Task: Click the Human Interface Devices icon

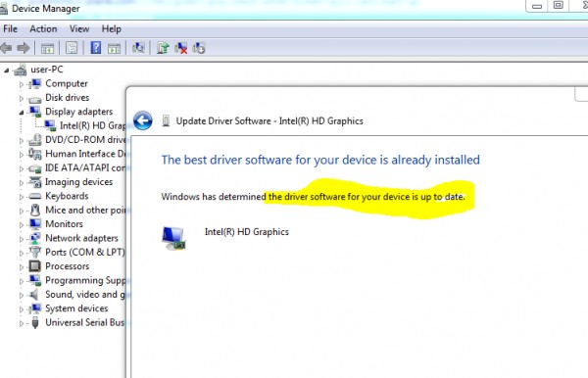Action: point(35,154)
